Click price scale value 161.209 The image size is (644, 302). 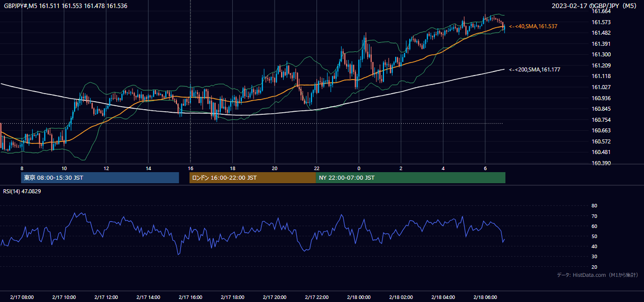(x=601, y=65)
